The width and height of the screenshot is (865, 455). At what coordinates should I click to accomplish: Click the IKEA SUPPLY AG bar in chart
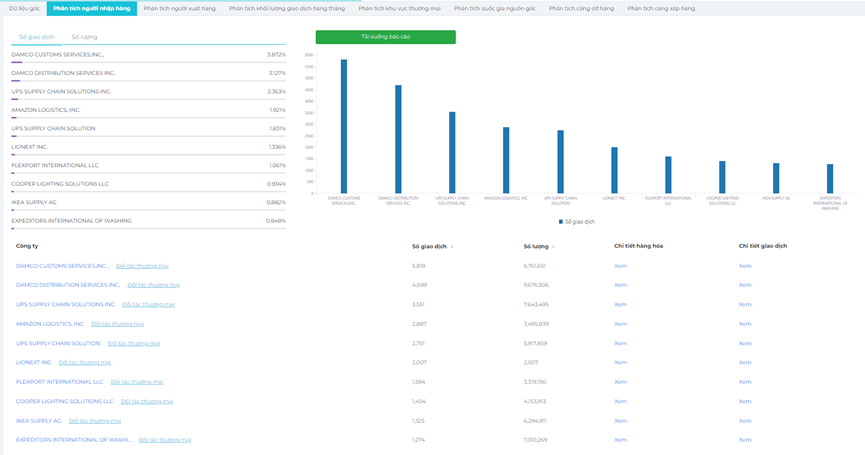coord(776,178)
